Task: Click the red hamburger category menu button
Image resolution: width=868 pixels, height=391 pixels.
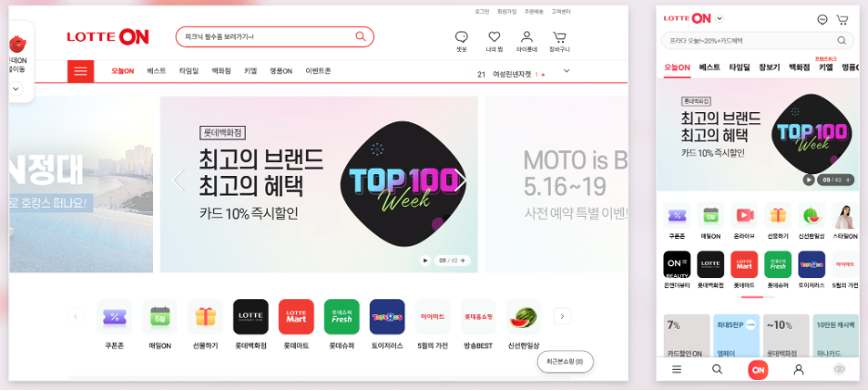Action: (x=81, y=71)
